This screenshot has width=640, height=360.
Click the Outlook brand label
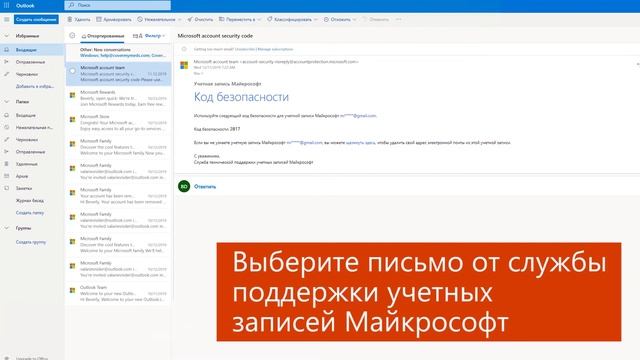tap(25, 6)
